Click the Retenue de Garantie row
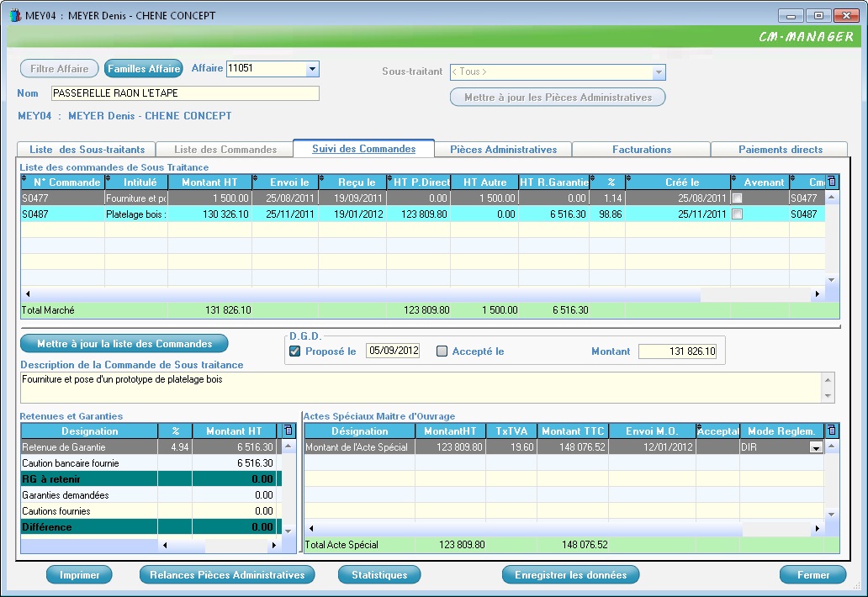Image resolution: width=868 pixels, height=597 pixels. coord(151,447)
